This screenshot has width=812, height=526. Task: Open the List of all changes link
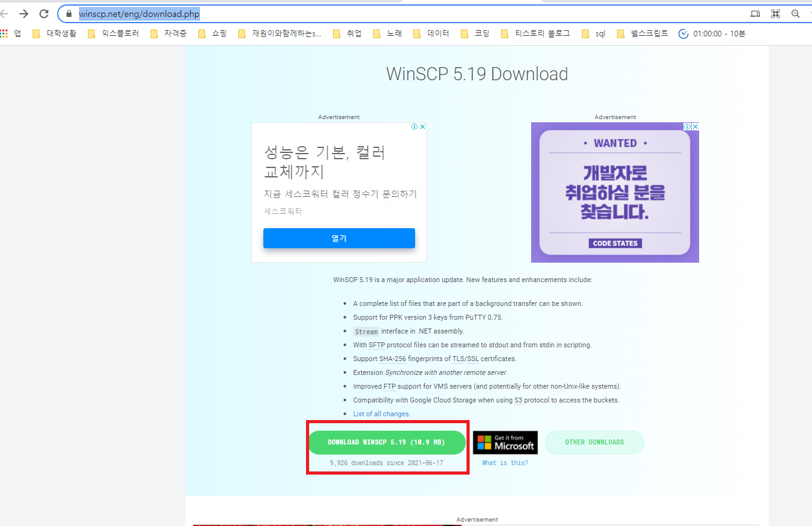click(381, 414)
